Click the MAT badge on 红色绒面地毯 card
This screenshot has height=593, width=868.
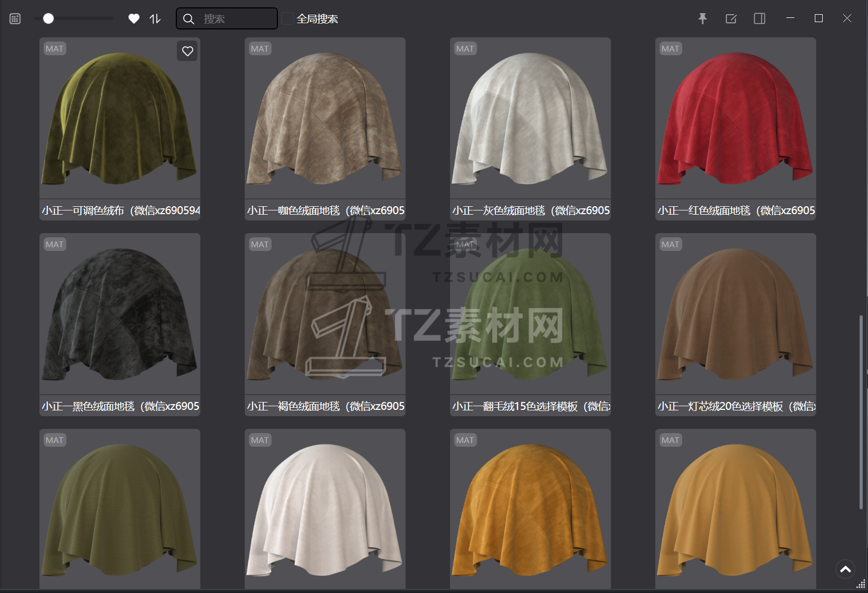671,49
